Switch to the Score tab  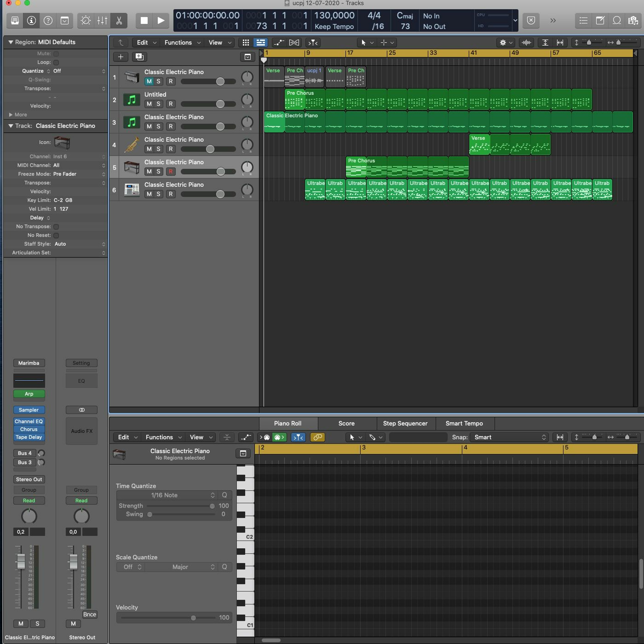pyautogui.click(x=346, y=423)
